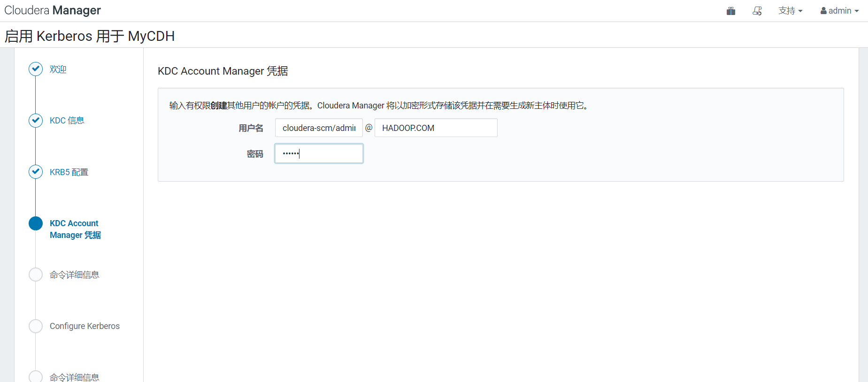This screenshot has width=868, height=382.
Task: Click the gift box parcels icon
Action: (x=731, y=11)
